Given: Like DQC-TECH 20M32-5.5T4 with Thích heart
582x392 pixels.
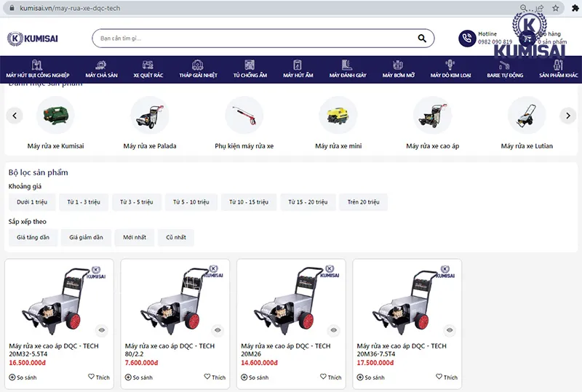Looking at the screenshot, I should pos(99,377).
